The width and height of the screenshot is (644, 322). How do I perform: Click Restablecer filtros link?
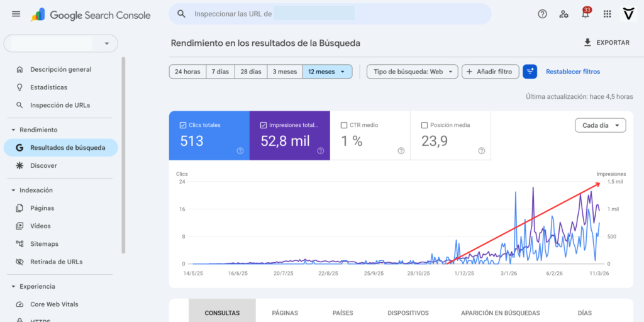tap(573, 72)
